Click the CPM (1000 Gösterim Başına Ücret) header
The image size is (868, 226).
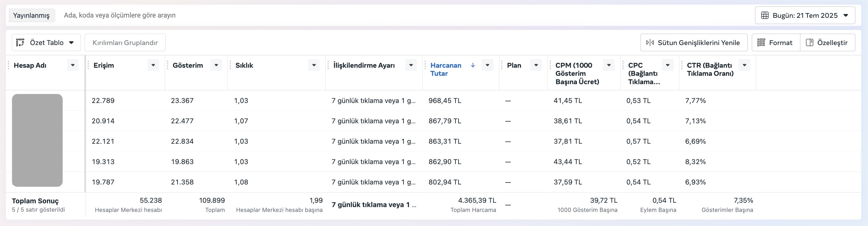pos(577,73)
